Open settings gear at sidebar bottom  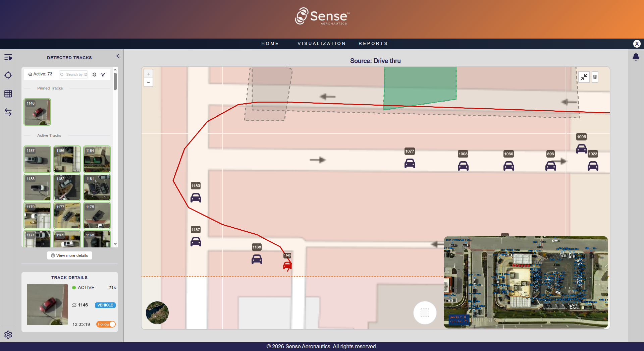click(x=8, y=335)
